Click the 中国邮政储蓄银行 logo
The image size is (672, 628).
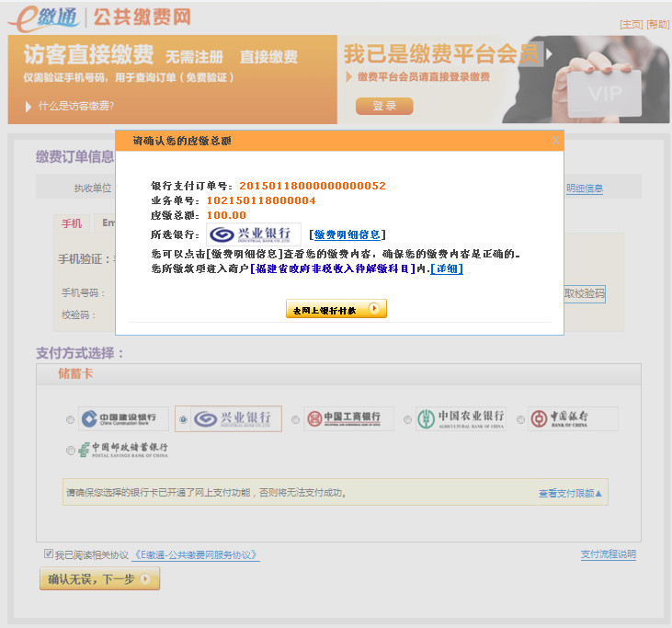click(x=123, y=450)
